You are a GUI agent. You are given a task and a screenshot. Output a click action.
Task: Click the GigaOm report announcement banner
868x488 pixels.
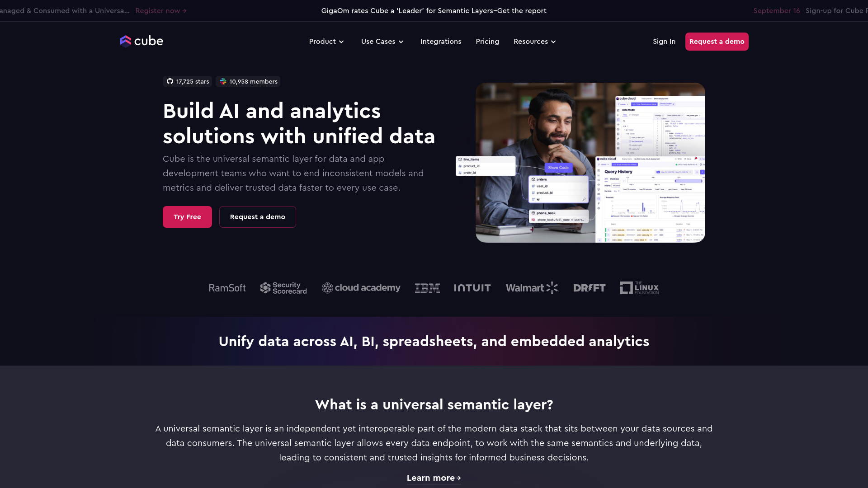434,10
